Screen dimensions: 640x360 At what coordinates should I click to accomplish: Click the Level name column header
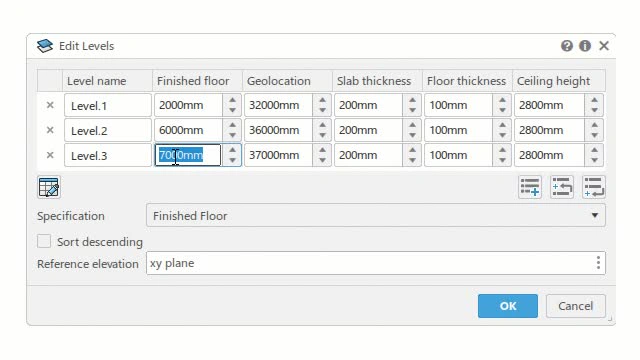pos(107,81)
